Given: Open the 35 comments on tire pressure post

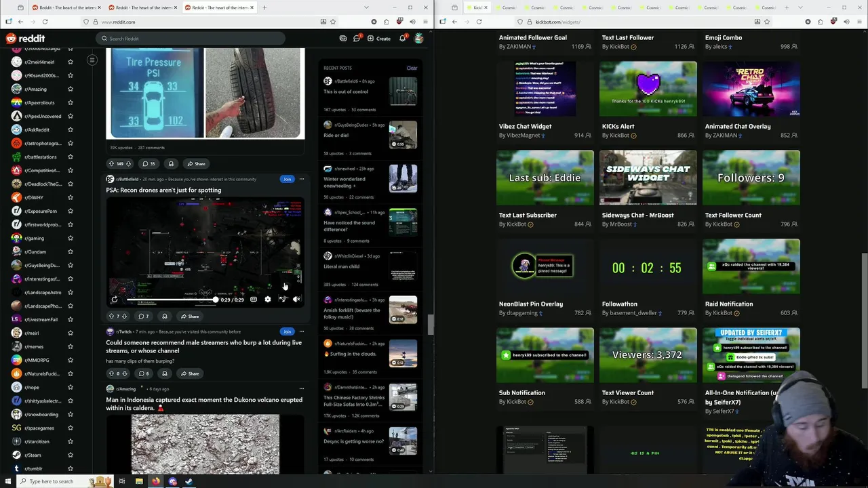Looking at the screenshot, I should [149, 163].
